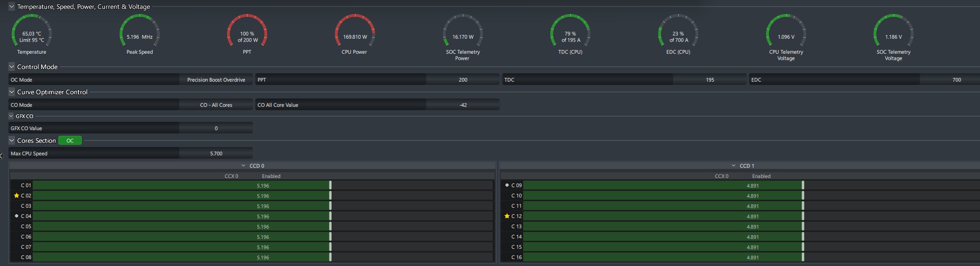
Task: Click the C 03 speed slider handle
Action: (330, 206)
